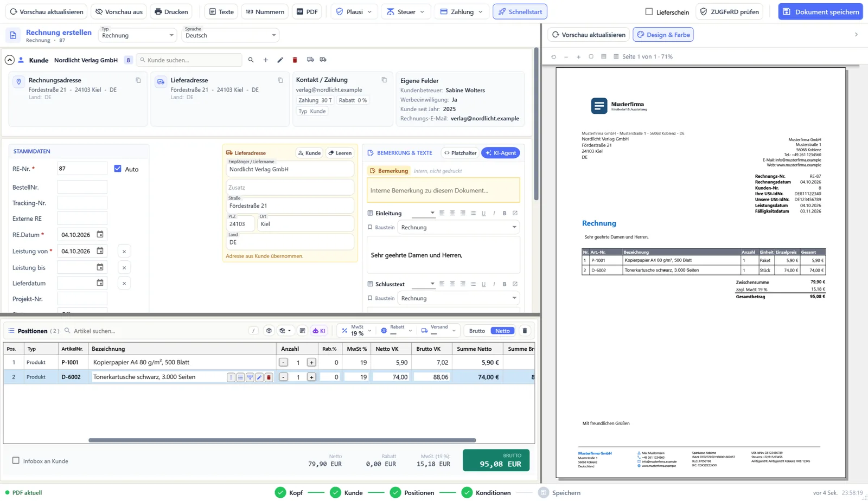Select Netto price mode
The height and width of the screenshot is (501, 868).
click(502, 331)
